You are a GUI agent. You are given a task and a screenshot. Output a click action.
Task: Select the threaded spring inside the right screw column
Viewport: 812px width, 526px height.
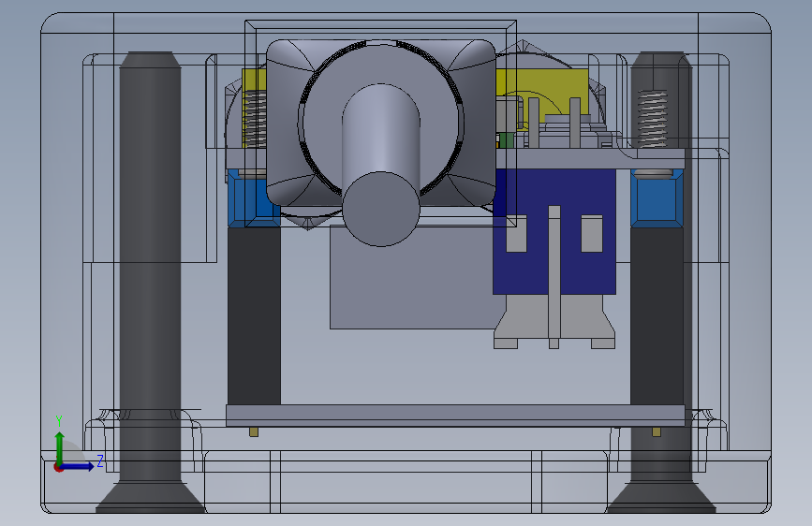652,119
